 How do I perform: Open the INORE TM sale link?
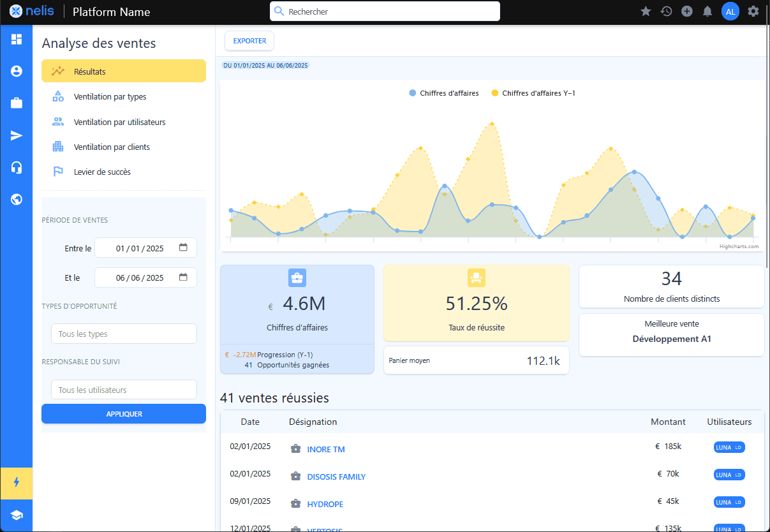(x=326, y=449)
